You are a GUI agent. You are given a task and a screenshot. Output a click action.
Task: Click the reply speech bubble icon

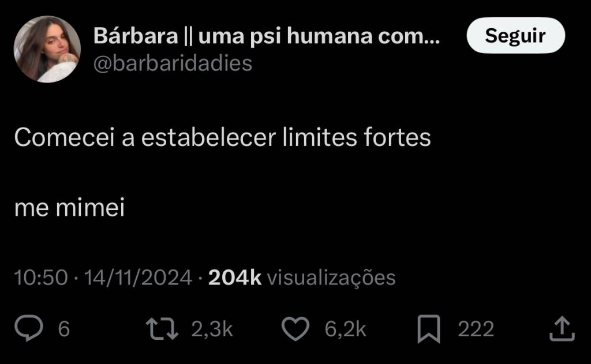tap(29, 328)
